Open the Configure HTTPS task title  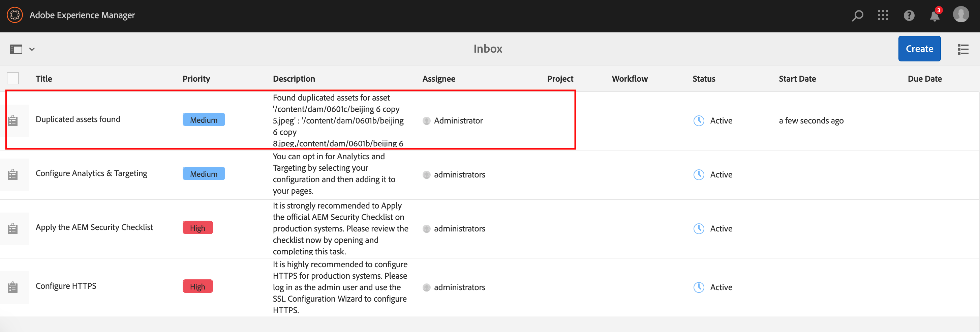pyautogui.click(x=66, y=286)
